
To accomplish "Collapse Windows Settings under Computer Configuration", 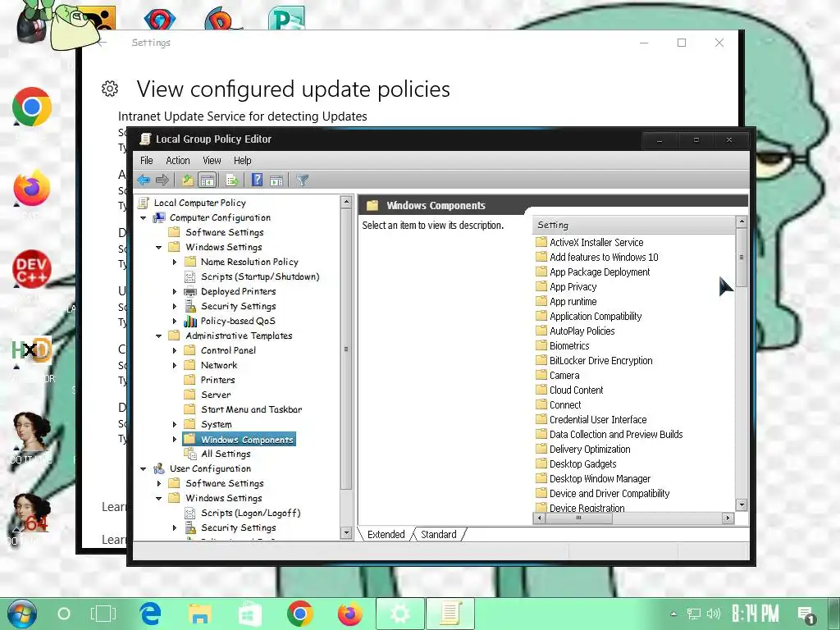I will tap(158, 248).
